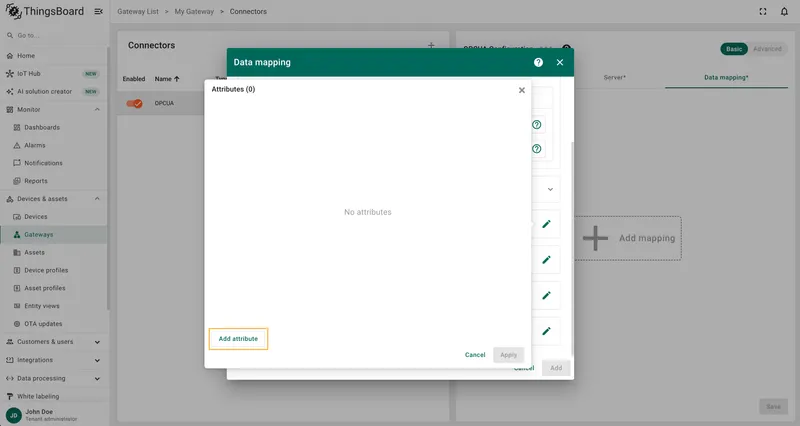Click the ThingsBoard logo

45,11
